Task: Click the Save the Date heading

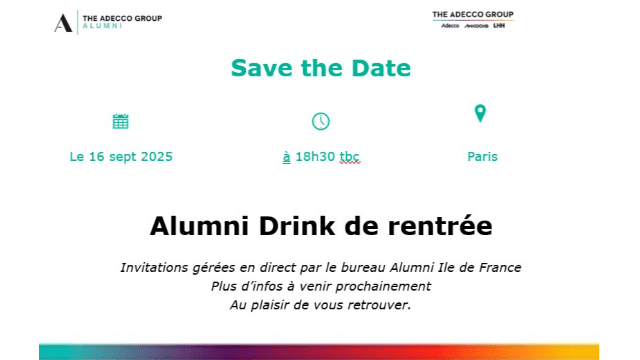Action: point(320,68)
